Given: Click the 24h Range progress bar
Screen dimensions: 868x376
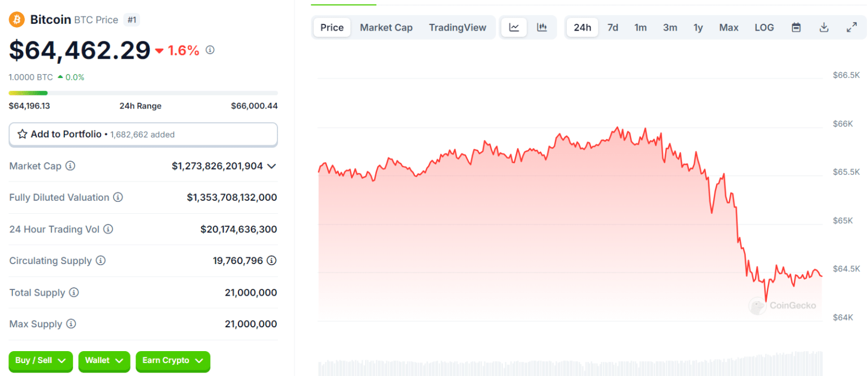Looking at the screenshot, I should coord(143,93).
